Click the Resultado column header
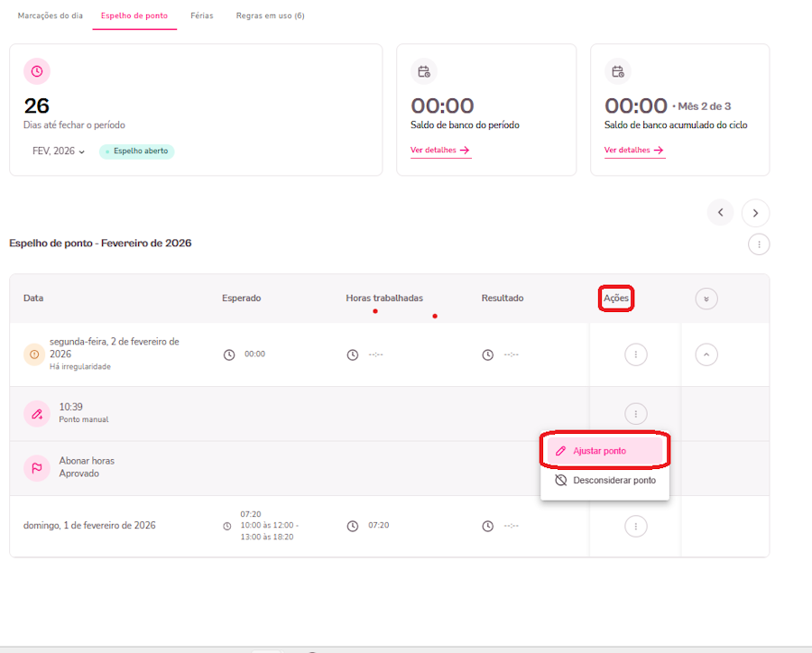 (x=503, y=299)
